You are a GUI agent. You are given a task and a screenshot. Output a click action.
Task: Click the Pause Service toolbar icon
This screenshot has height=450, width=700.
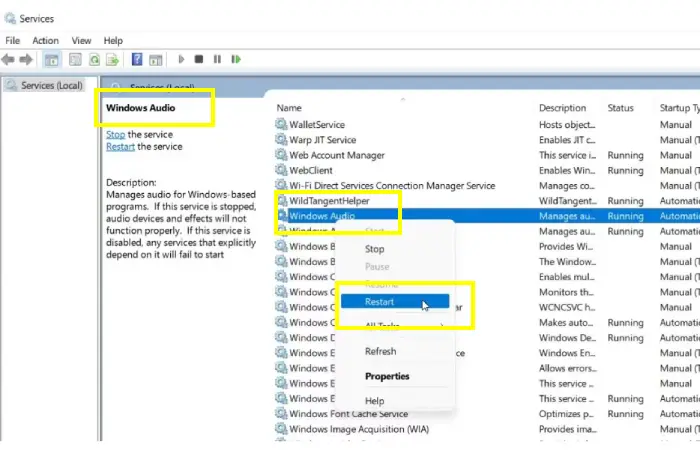click(x=217, y=59)
